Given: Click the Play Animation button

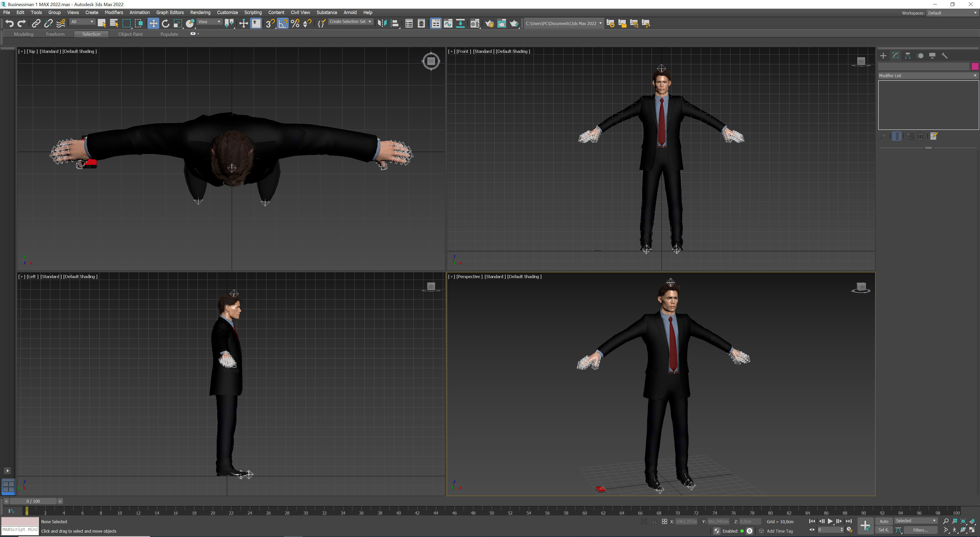Looking at the screenshot, I should click(x=830, y=521).
